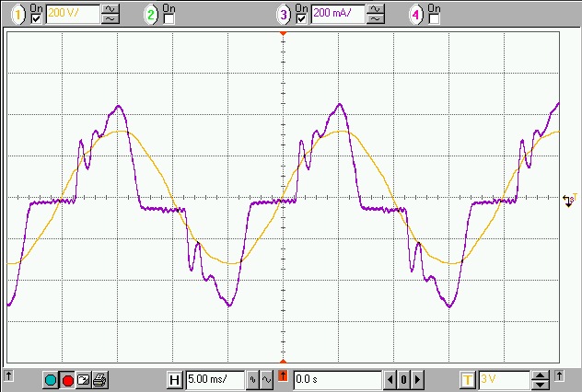Decrease channel 3 scale with lower button
The image size is (582, 392).
(376, 19)
